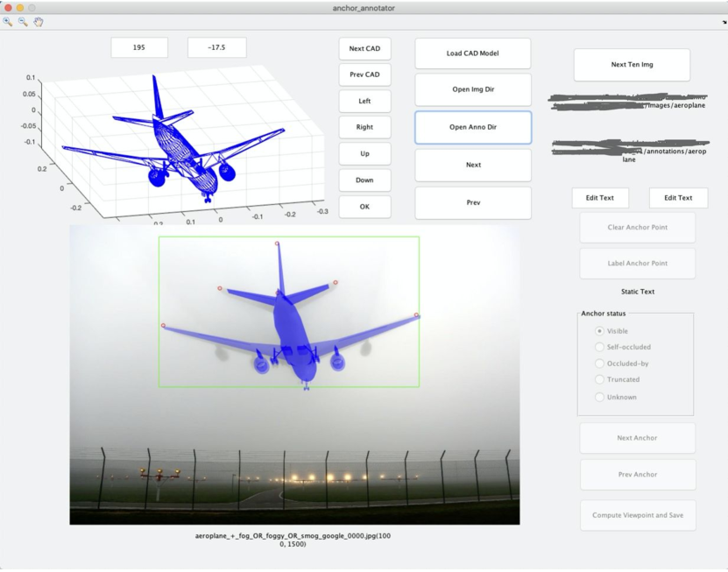
Task: Click the Open Anno Dir button
Action: [473, 127]
